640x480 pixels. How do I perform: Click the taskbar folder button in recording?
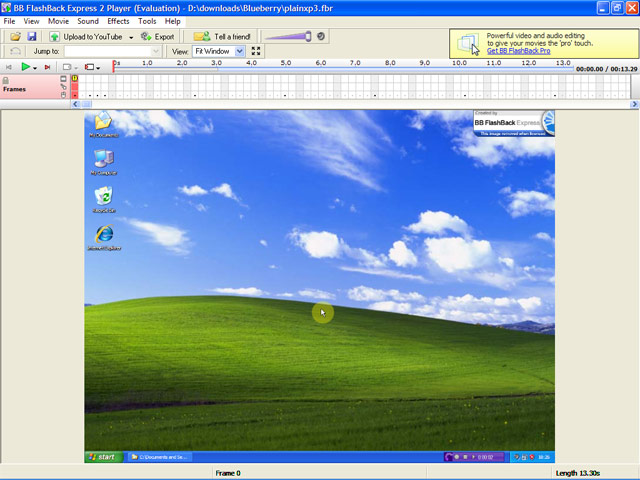pyautogui.click(x=160, y=457)
